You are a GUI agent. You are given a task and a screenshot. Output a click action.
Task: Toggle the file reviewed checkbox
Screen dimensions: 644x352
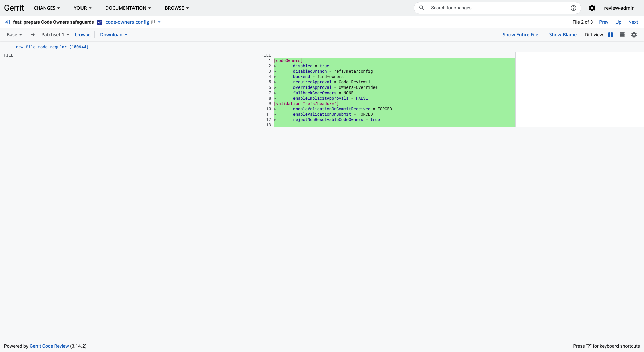(x=100, y=22)
